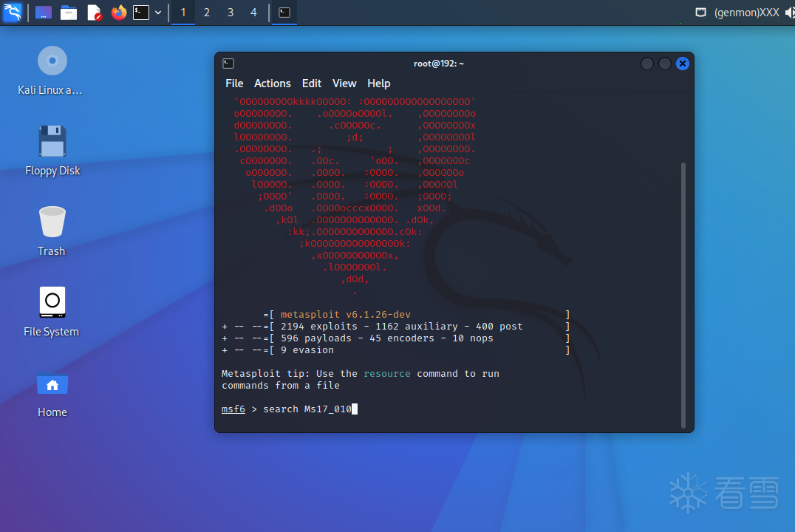The width and height of the screenshot is (795, 532).
Task: Select the Home folder desktop icon
Action: (x=52, y=395)
